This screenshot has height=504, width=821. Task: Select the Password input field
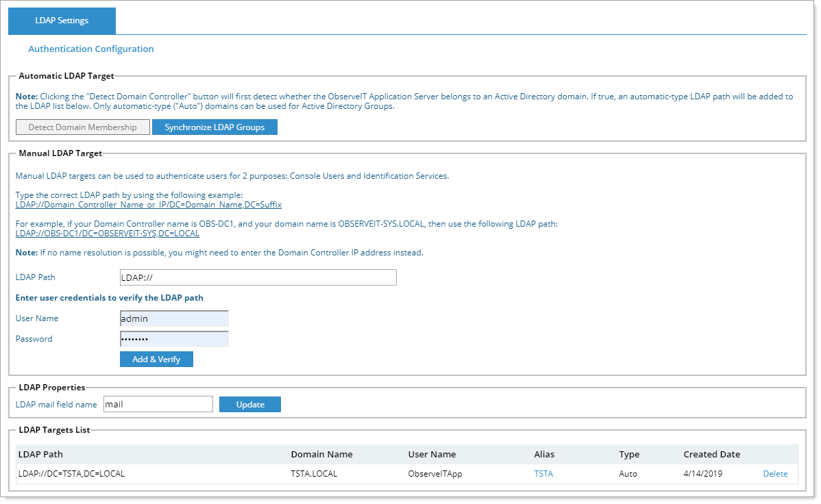tap(174, 339)
